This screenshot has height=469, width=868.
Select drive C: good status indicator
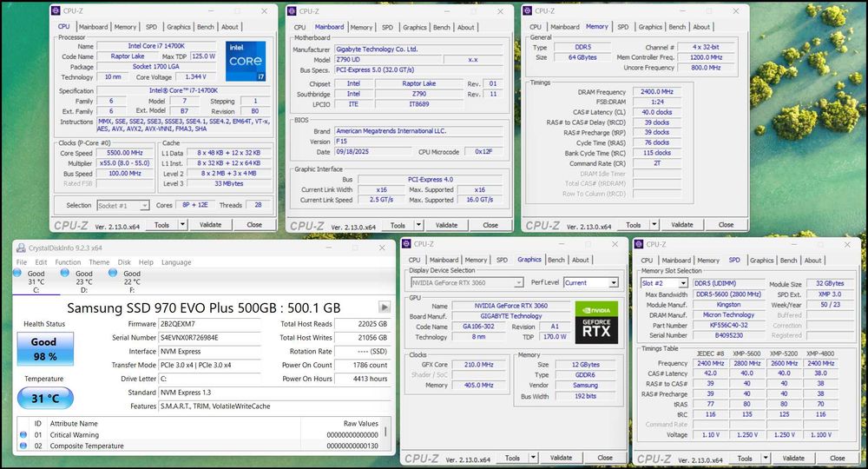17,273
